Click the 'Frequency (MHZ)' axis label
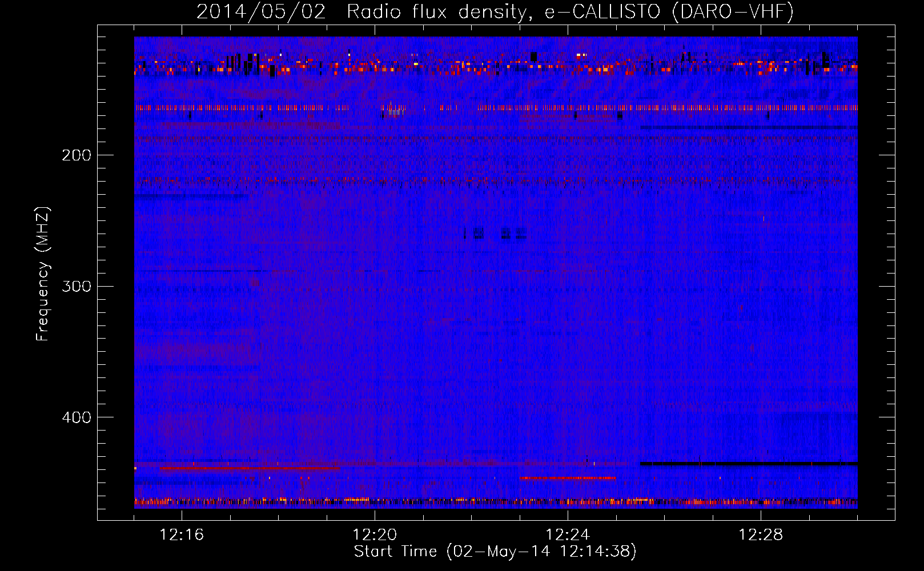This screenshot has width=924, height=571. coord(43,274)
